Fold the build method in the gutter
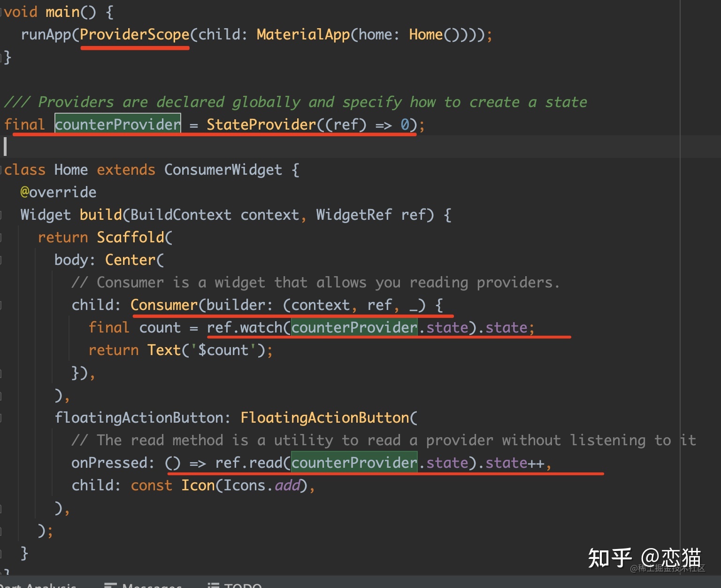 pyautogui.click(x=2, y=215)
